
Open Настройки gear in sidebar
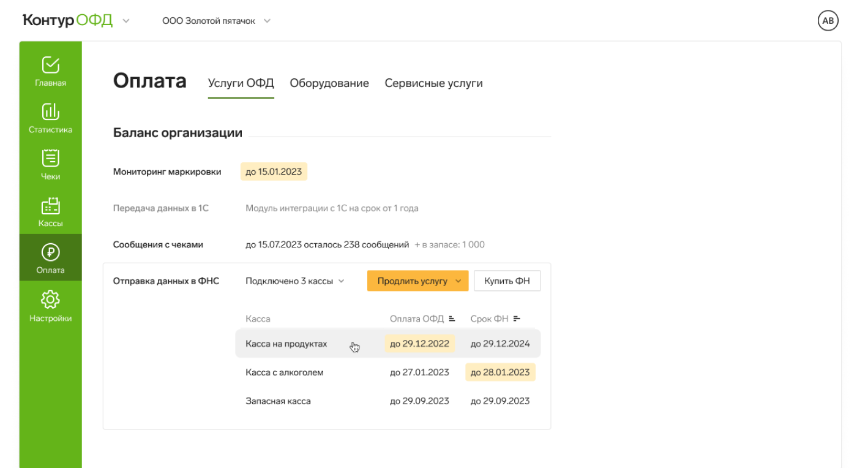50,306
